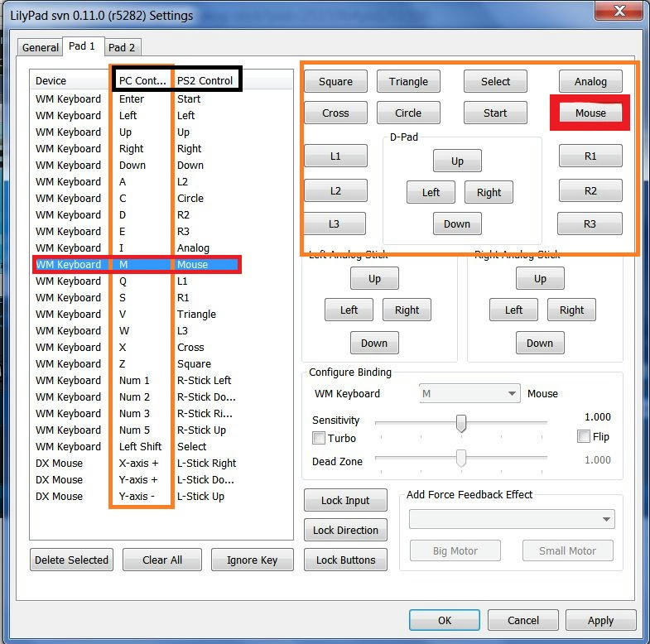Click the Analog binding button
The width and height of the screenshot is (650, 644).
[590, 81]
